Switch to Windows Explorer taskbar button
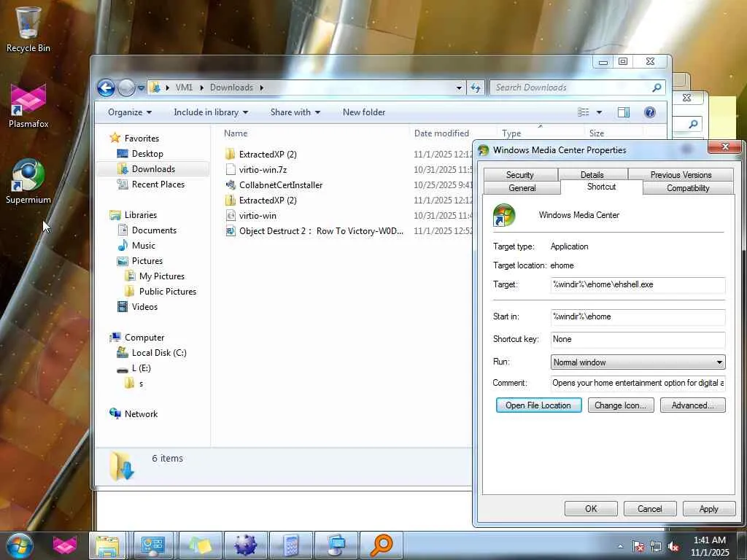 108,545
